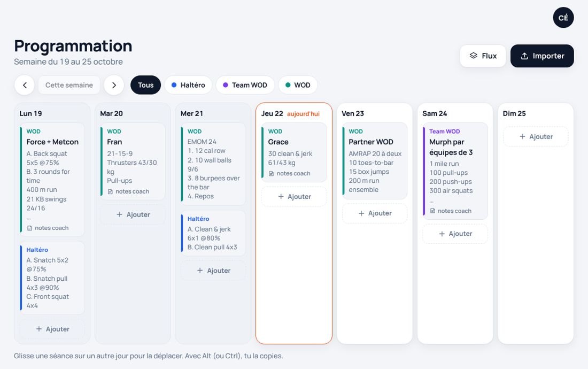Click Ajouter under Mardi 20
The image size is (588, 369).
point(133,214)
